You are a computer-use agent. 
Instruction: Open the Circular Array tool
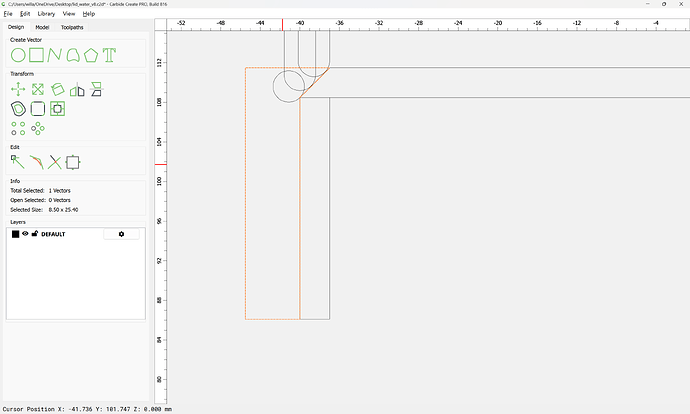(x=38, y=128)
